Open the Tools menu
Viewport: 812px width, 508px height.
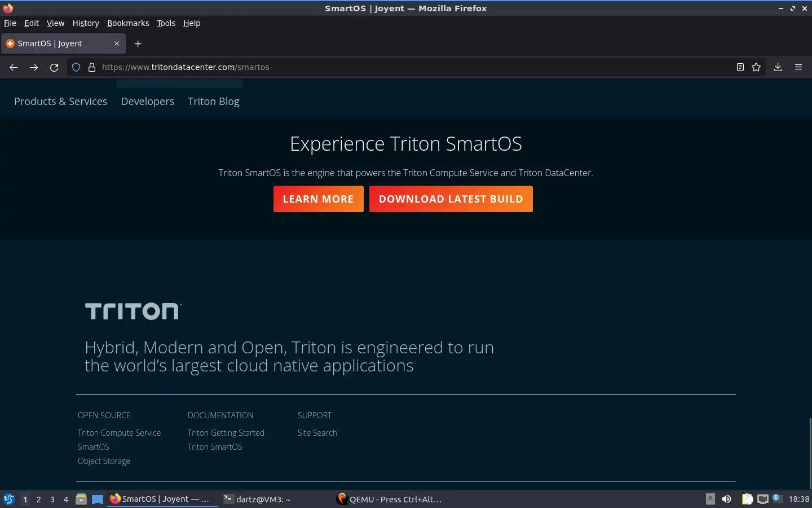click(166, 23)
